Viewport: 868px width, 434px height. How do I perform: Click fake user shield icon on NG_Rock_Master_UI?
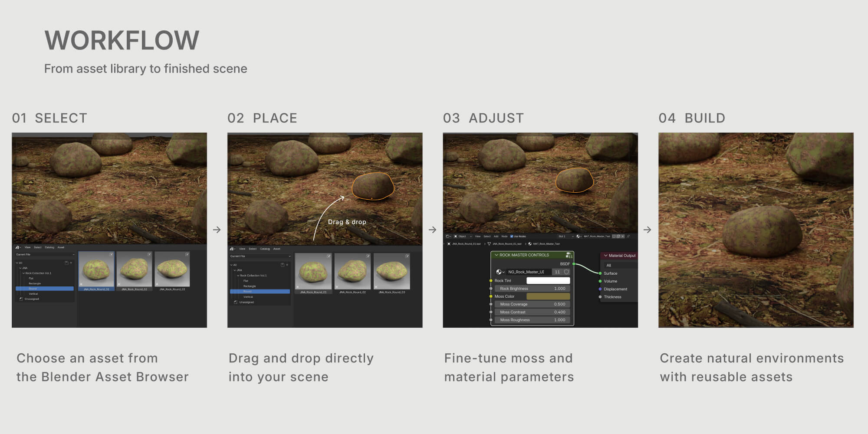tap(566, 272)
